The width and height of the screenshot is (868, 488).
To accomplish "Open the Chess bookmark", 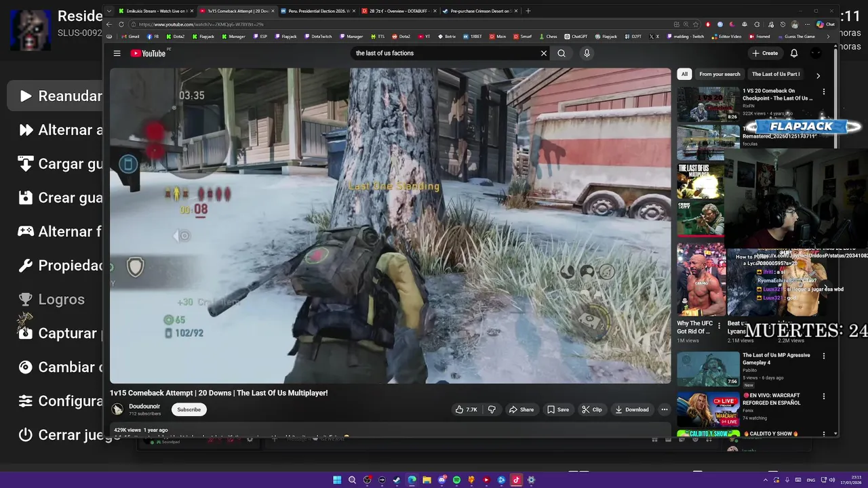I will [x=548, y=37].
